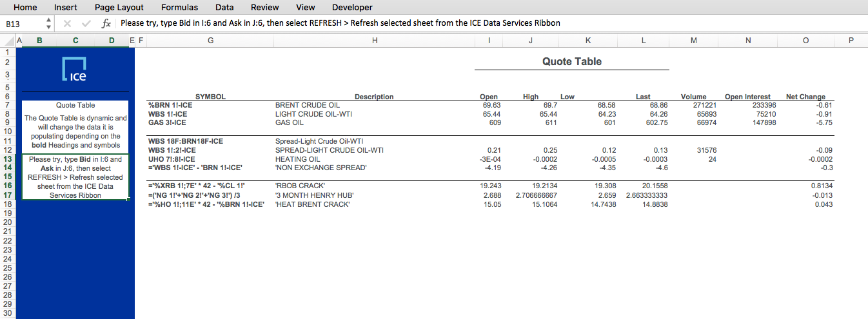The width and height of the screenshot is (868, 319).
Task: Switch to the View tab
Action: click(x=305, y=8)
